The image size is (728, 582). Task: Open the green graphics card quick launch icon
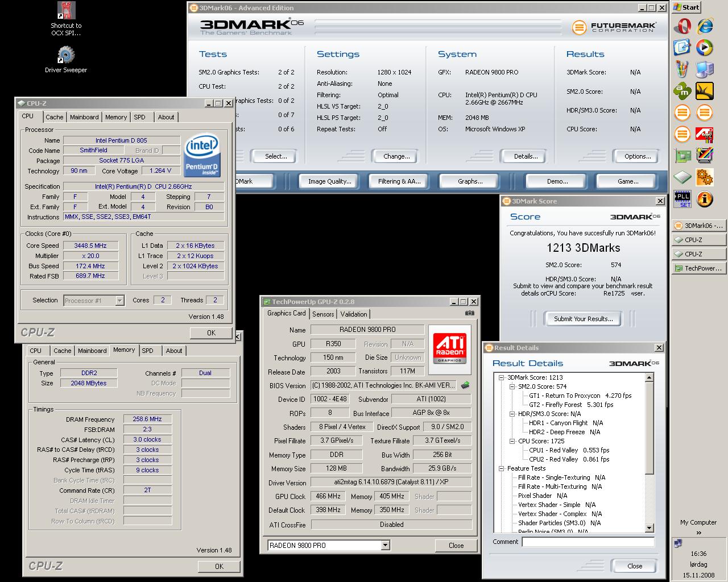pyautogui.click(x=682, y=156)
